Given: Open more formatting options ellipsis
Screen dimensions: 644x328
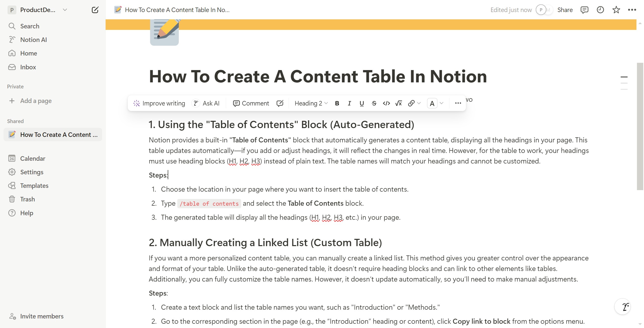Looking at the screenshot, I should 458,103.
